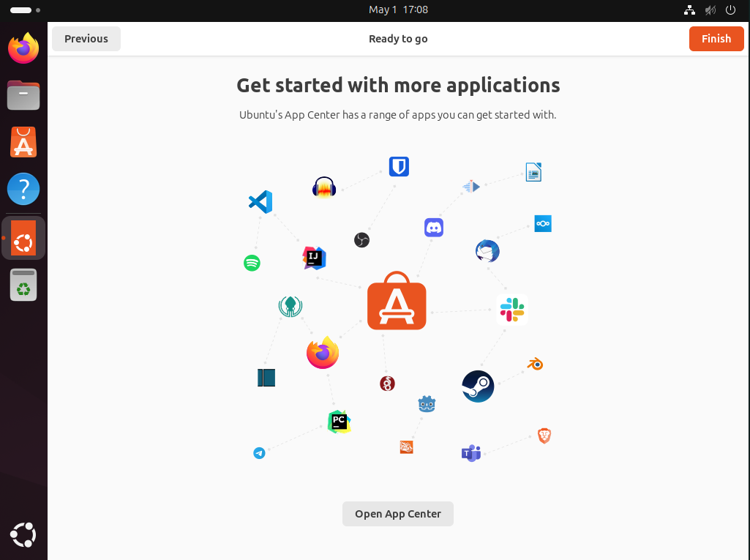Click the Visual Studio Code icon

[260, 201]
